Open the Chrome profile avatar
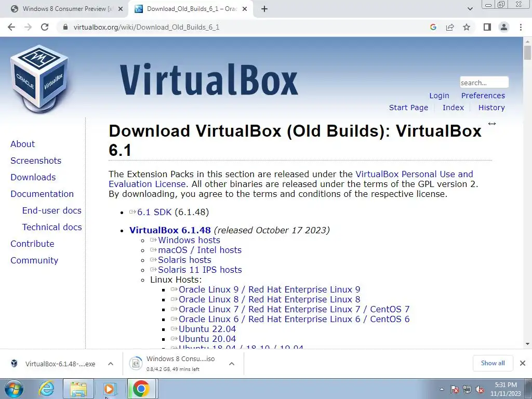This screenshot has width=532, height=399. [504, 27]
